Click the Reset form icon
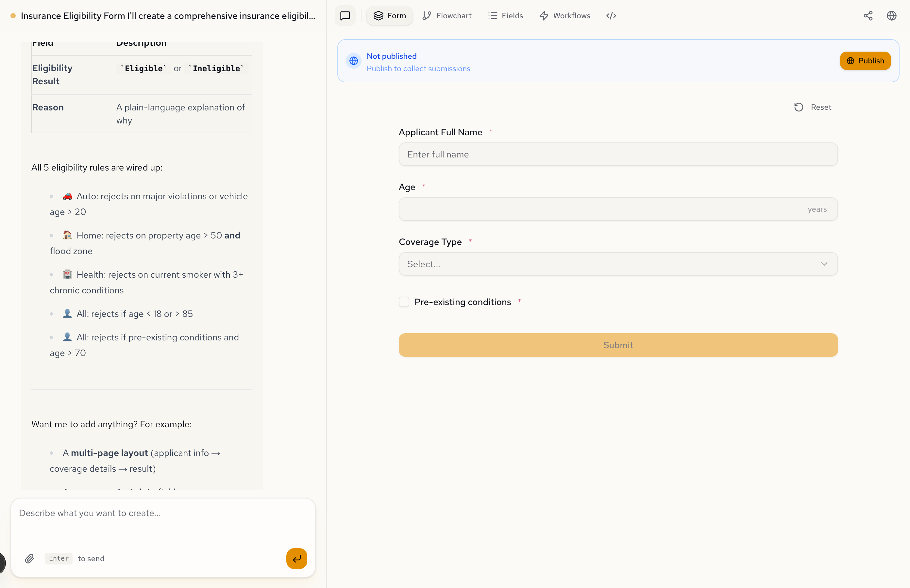This screenshot has width=910, height=588. (x=799, y=107)
